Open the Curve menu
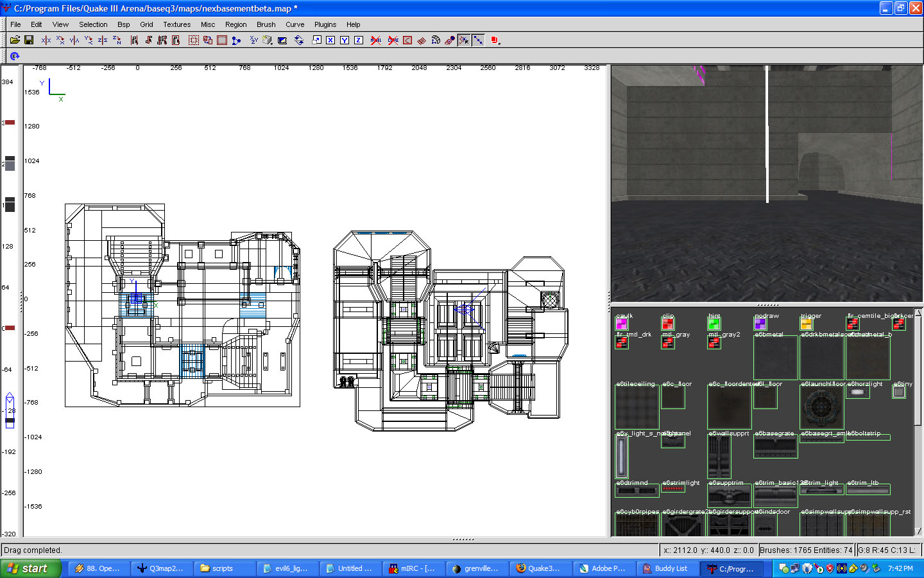This screenshot has height=578, width=924. point(295,24)
